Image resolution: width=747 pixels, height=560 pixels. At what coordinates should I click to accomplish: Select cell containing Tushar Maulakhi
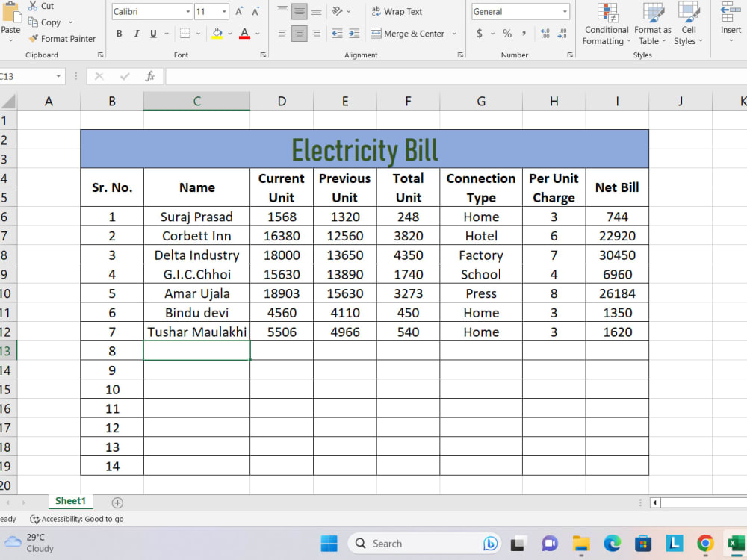[196, 332]
